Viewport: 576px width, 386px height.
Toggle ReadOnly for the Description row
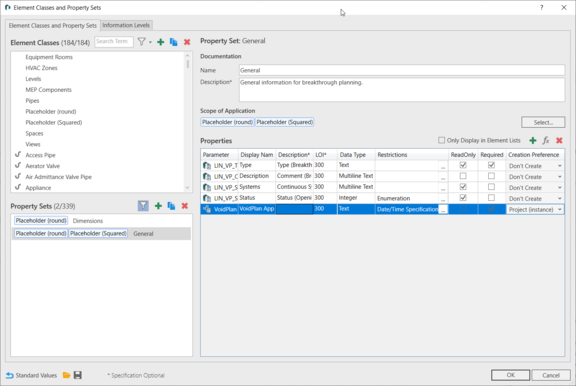[463, 176]
